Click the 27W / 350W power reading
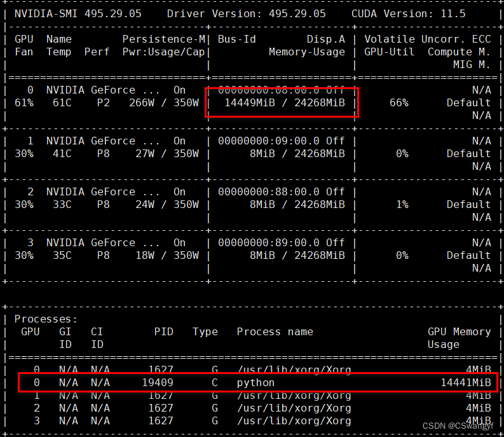 pos(167,153)
